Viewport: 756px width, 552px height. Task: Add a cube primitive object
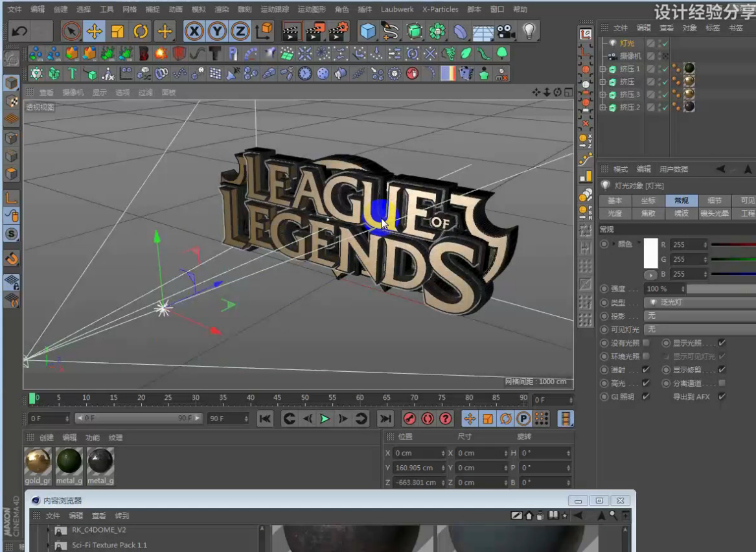click(368, 31)
